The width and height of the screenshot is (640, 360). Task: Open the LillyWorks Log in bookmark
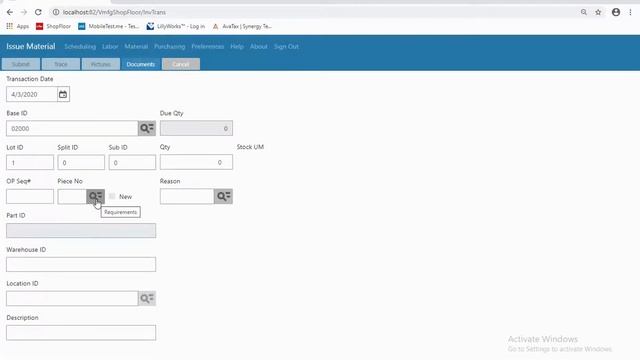(x=176, y=26)
